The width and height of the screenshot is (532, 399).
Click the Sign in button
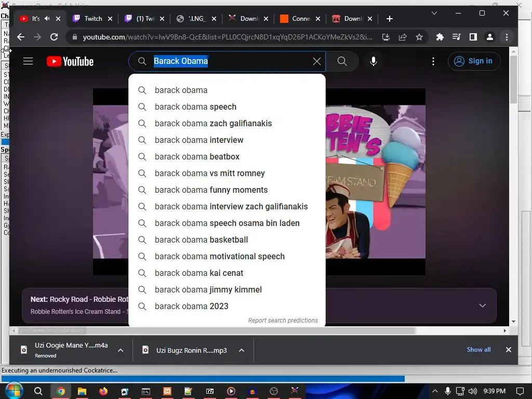(474, 61)
